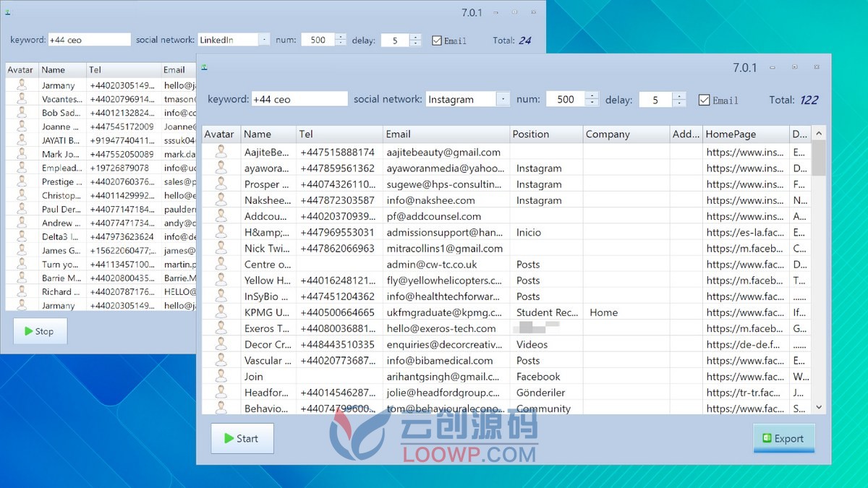This screenshot has width=868, height=488.
Task: Click Tel column header in Instagram window
Action: [340, 134]
